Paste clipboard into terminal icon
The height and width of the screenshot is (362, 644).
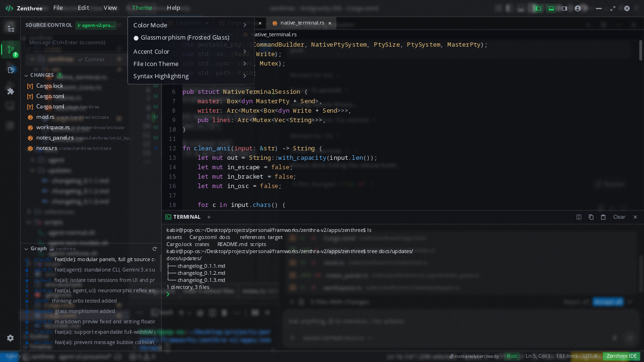(x=603, y=217)
